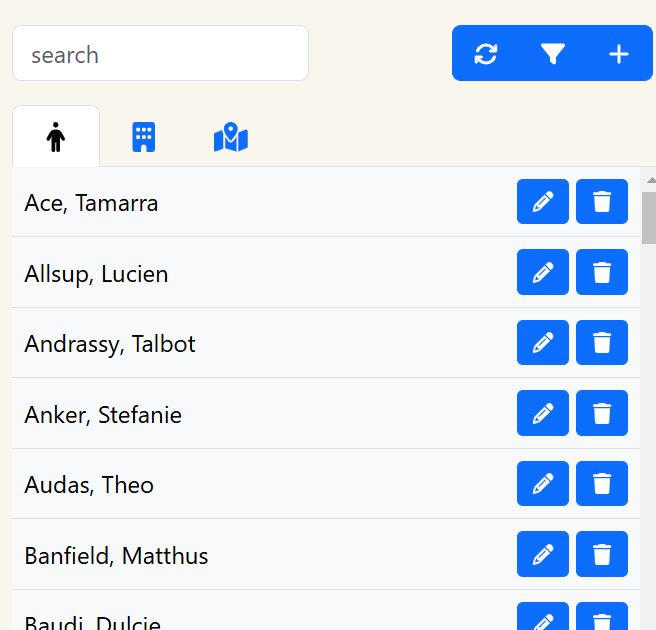
Task: Edit the Anker, Stefanie record
Action: point(543,413)
